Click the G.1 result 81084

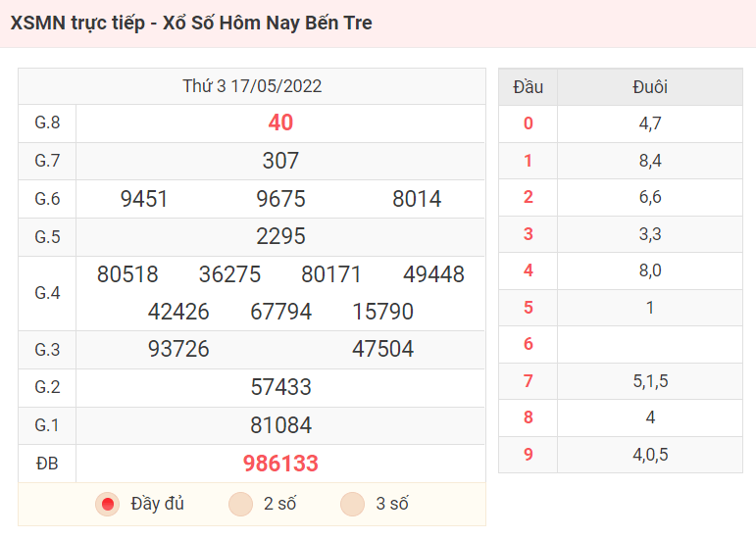pyautogui.click(x=280, y=425)
